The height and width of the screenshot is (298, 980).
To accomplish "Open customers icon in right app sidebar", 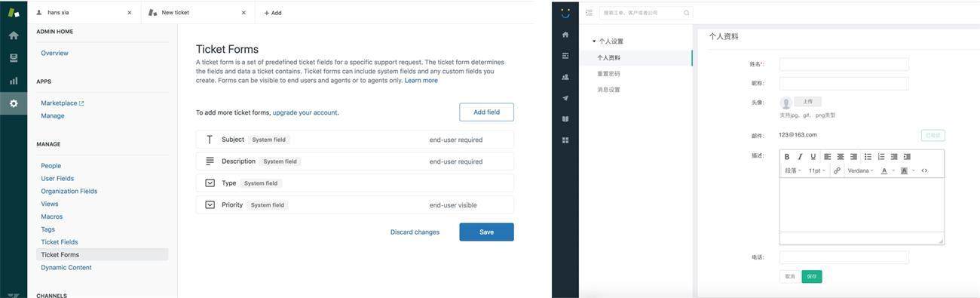I will pos(565,77).
